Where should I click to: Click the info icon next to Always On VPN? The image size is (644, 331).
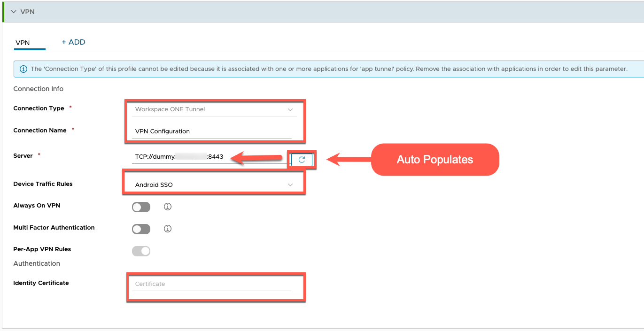click(x=168, y=207)
